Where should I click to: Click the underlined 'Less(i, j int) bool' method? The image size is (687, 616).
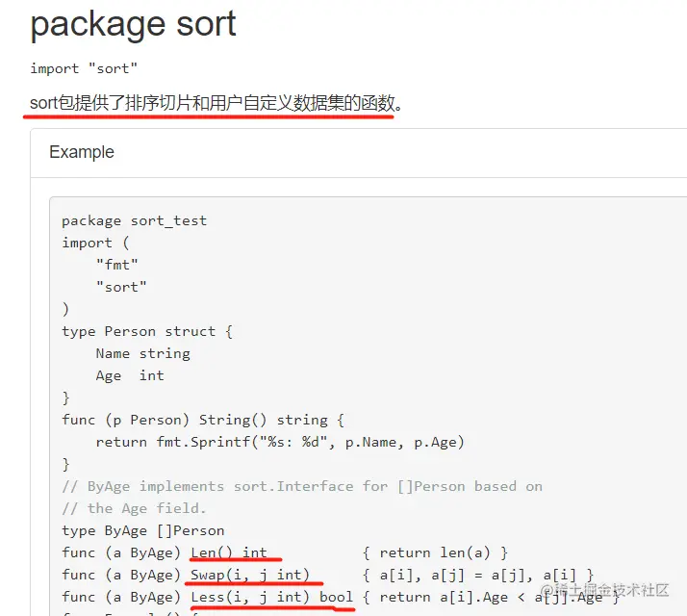pos(271,597)
